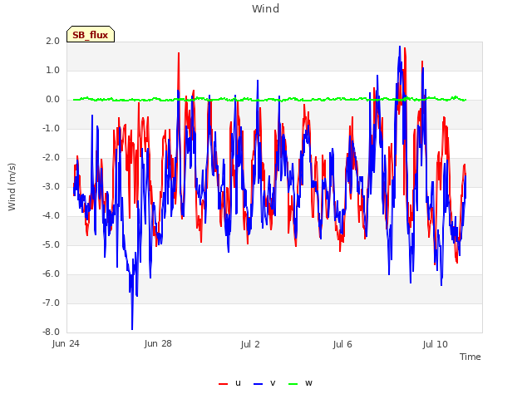Viewport: 532px width, 399px height.
Task: Click the 'Jul 2' x-axis tick label
Action: (250, 344)
